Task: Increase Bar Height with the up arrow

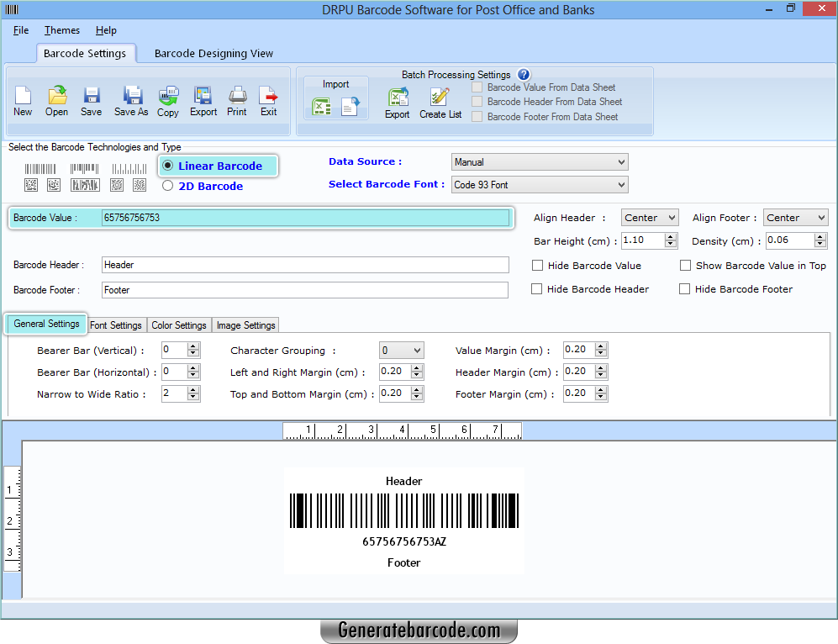Action: pos(671,237)
